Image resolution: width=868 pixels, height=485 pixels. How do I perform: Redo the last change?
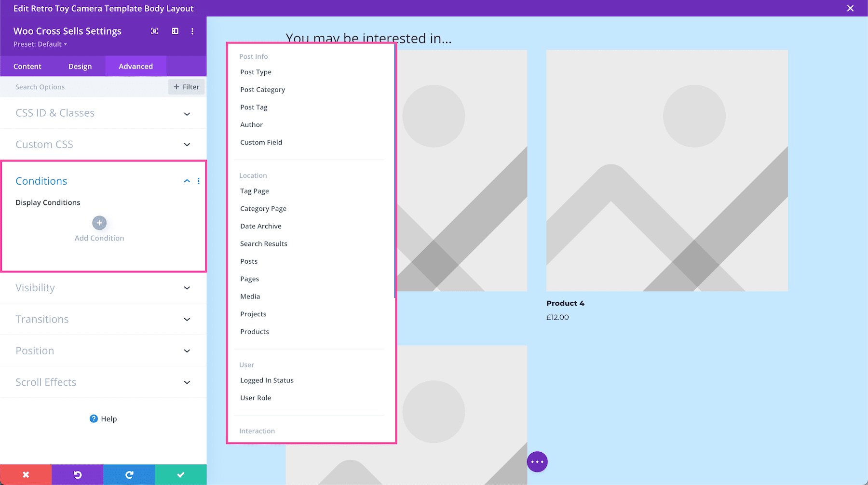129,474
